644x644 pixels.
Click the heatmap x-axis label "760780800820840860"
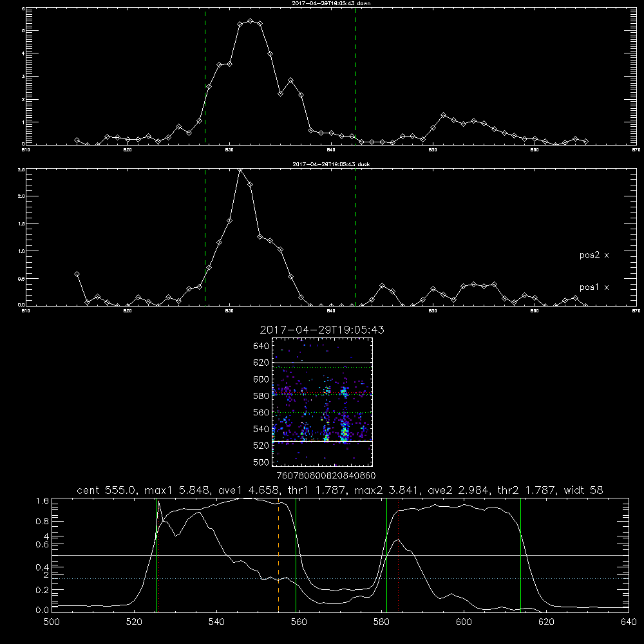click(x=326, y=475)
